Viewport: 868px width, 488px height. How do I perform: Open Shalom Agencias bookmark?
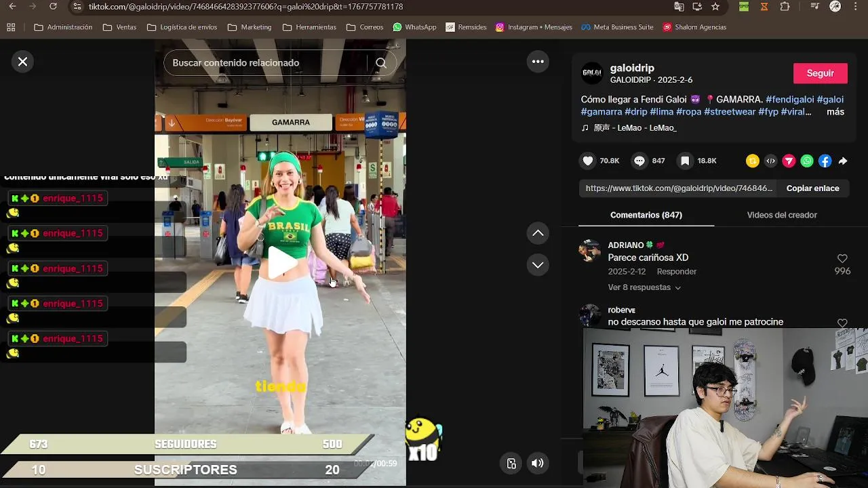click(x=695, y=28)
